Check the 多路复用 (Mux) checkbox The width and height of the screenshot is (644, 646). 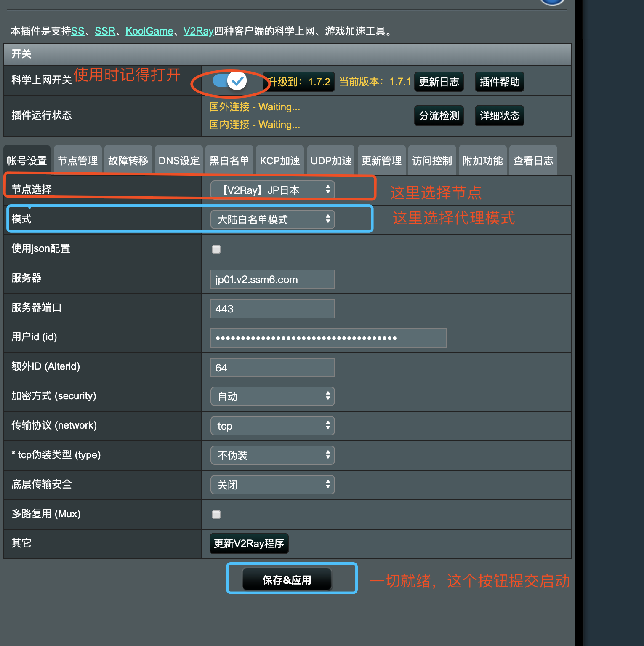216,515
